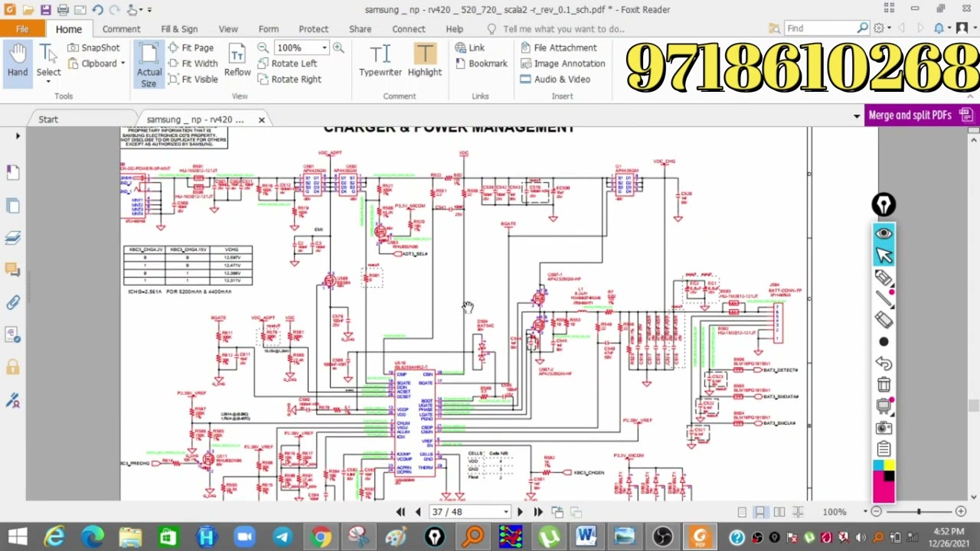Image resolution: width=980 pixels, height=551 pixels.
Task: Click the Print icon in quick access toolbar
Action: [x=63, y=10]
